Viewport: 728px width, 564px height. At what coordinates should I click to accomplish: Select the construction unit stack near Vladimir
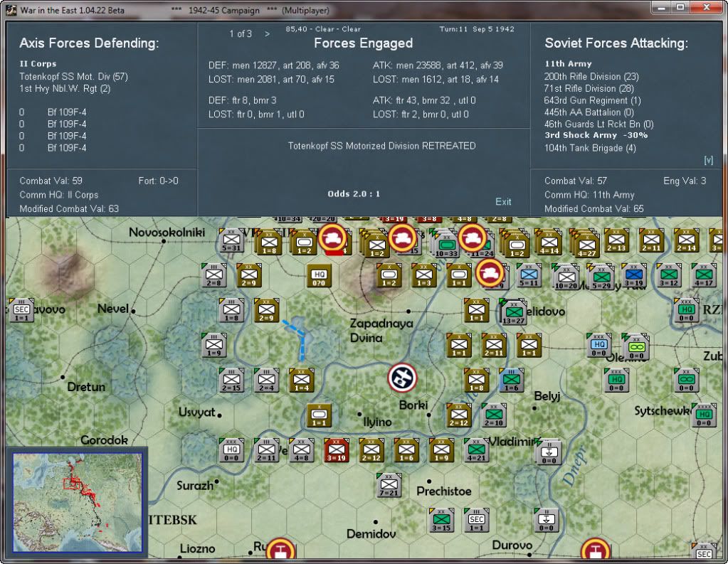click(x=548, y=451)
